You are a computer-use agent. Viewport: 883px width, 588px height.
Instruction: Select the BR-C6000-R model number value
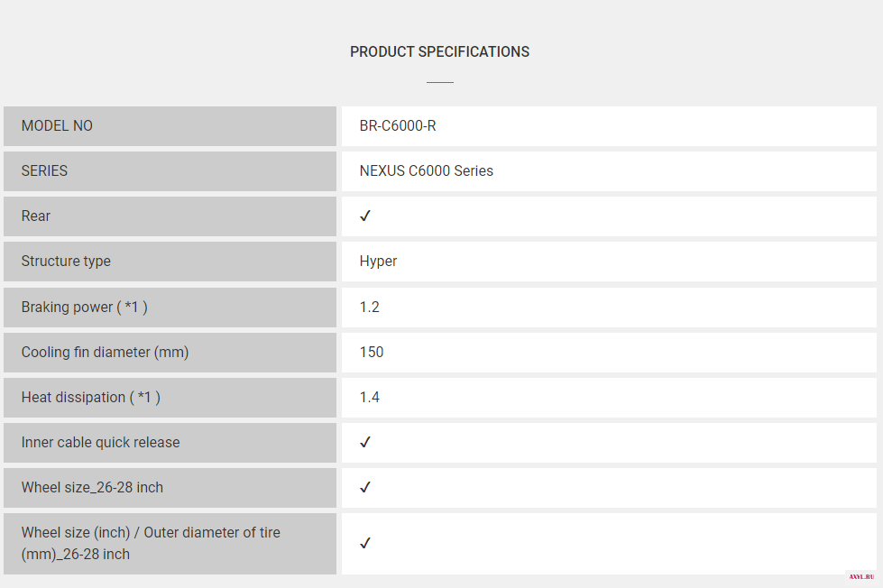click(398, 125)
